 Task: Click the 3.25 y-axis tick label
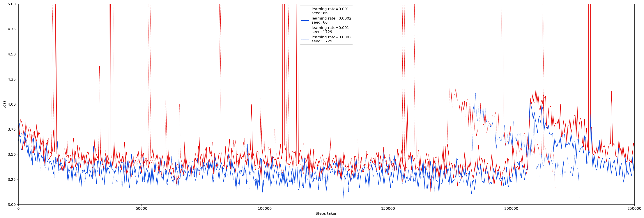[x=12, y=179]
